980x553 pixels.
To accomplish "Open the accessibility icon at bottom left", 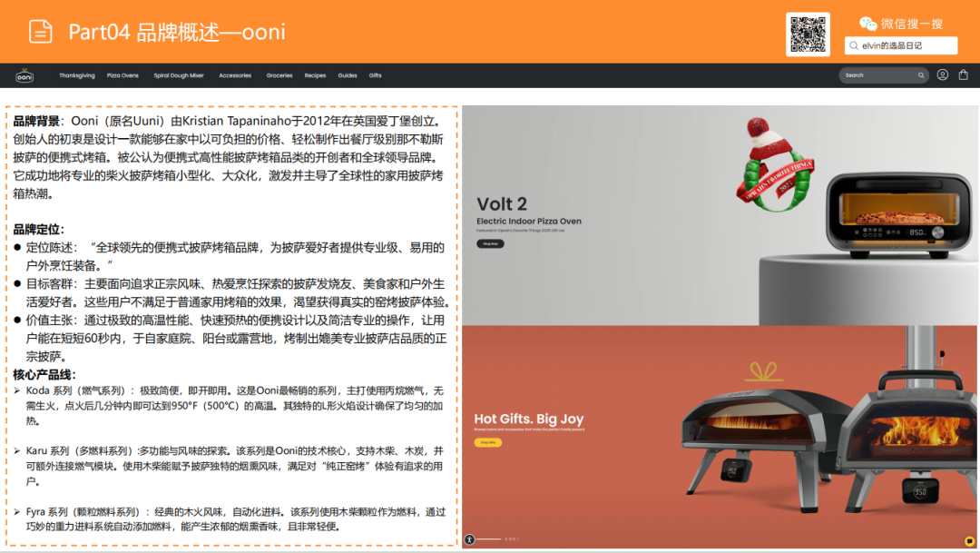I will (469, 539).
